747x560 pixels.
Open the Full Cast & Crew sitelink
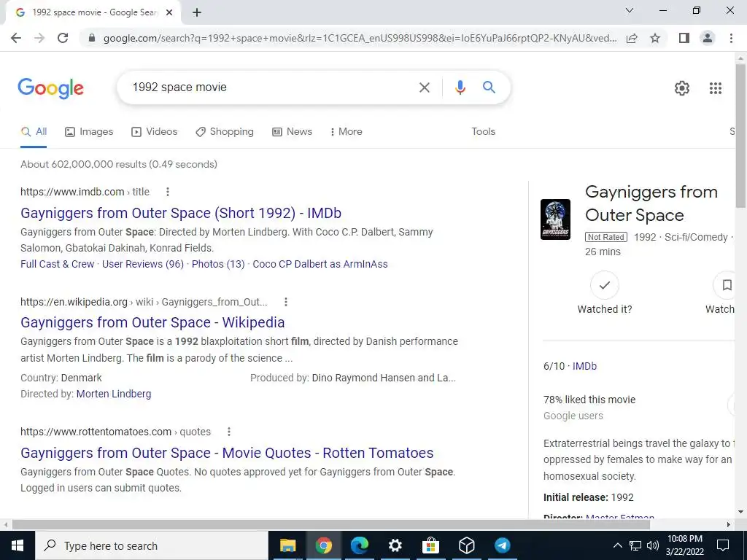[x=57, y=264]
